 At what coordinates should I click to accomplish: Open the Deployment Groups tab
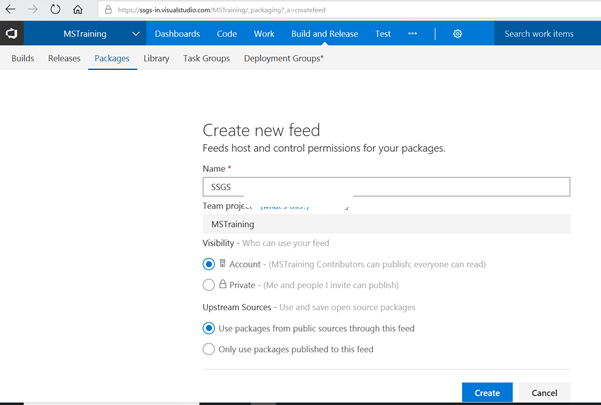tap(284, 58)
